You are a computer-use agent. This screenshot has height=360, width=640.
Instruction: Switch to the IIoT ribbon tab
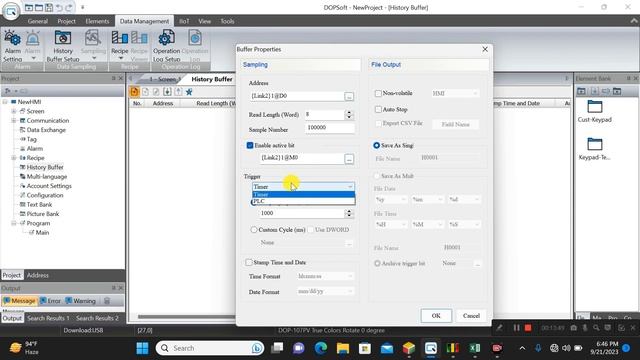(x=184, y=21)
